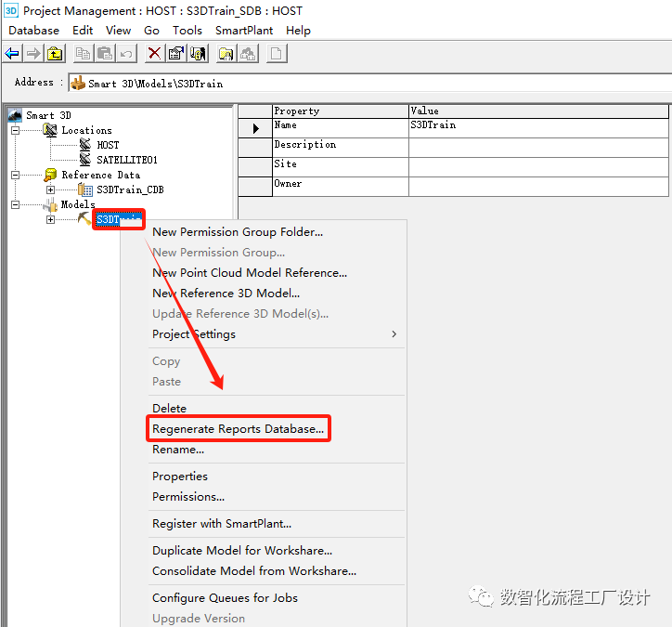
Task: Click the Undo toolbar icon
Action: point(126,54)
